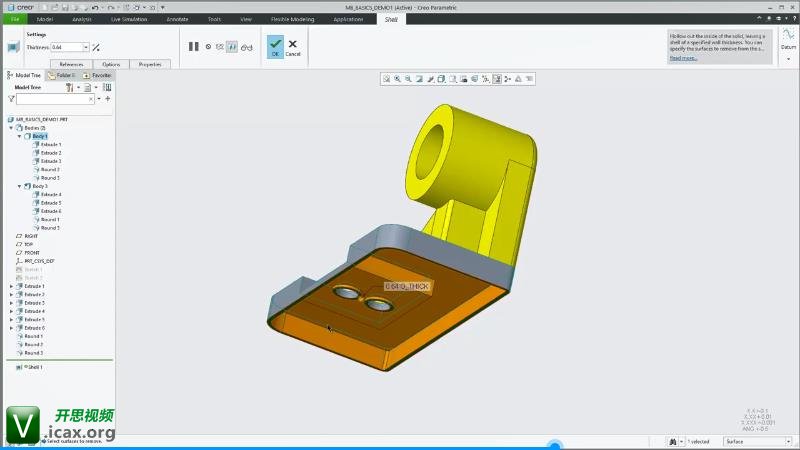Image resolution: width=800 pixels, height=450 pixels.
Task: Pause the Shell feature tool
Action: (x=193, y=46)
